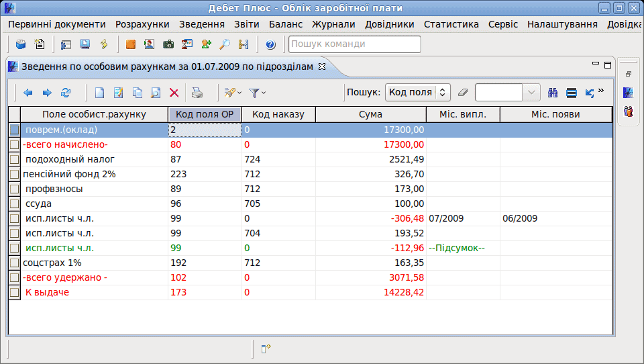
Task: Expand the search value combo box arrow
Action: [x=531, y=92]
